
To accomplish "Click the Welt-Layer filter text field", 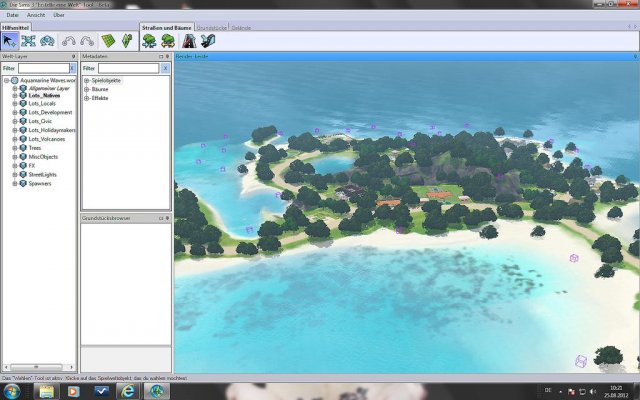I will coord(44,68).
